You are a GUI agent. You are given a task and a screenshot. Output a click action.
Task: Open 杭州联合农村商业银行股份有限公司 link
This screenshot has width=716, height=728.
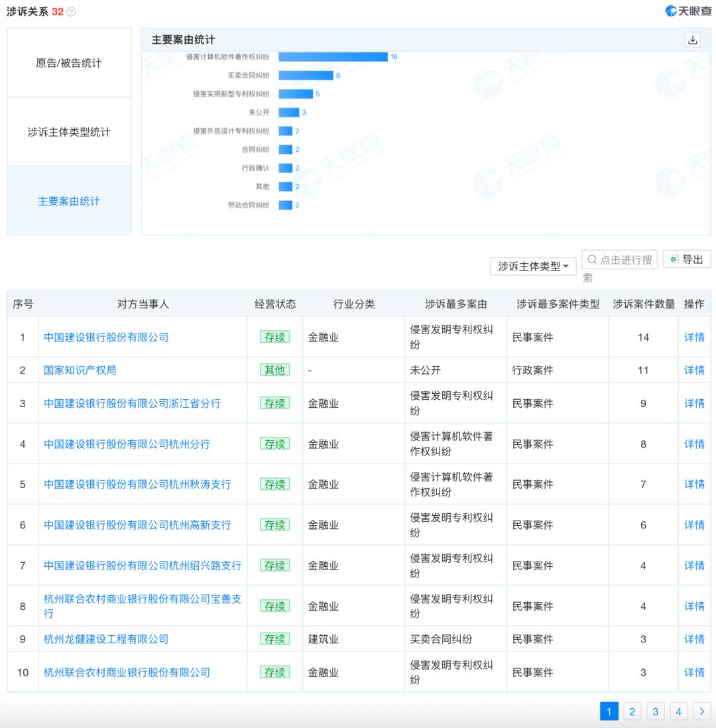(127, 672)
